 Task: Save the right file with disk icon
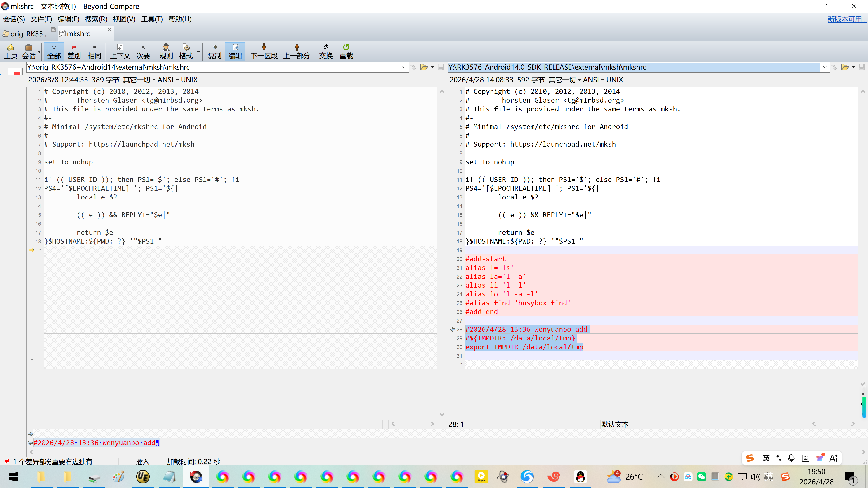862,67
